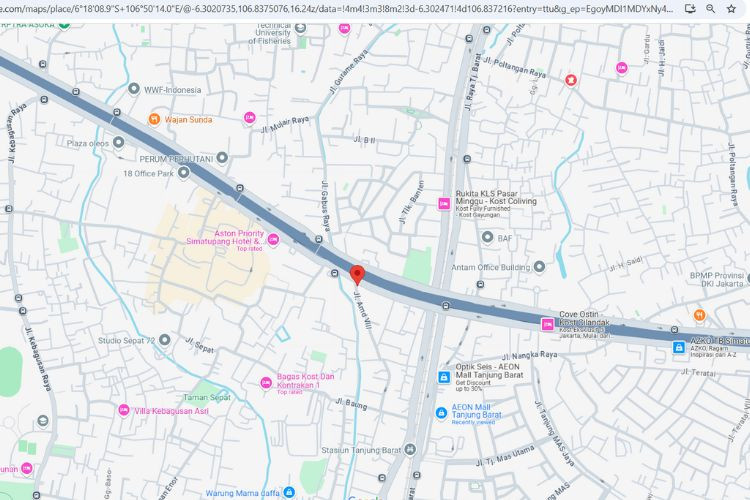Open the Aston Priority Simatupang Hotel marker
Screen dimensions: 750x500
point(273,239)
